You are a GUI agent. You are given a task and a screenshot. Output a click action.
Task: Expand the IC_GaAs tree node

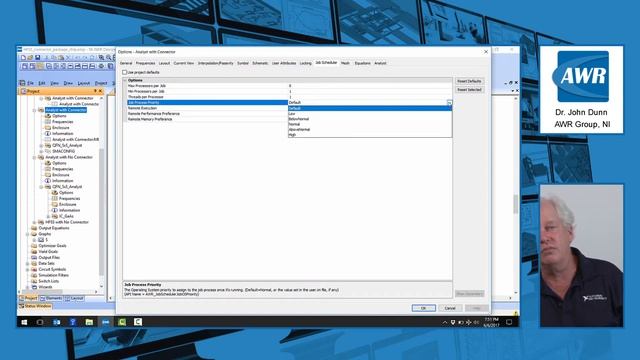[48, 216]
